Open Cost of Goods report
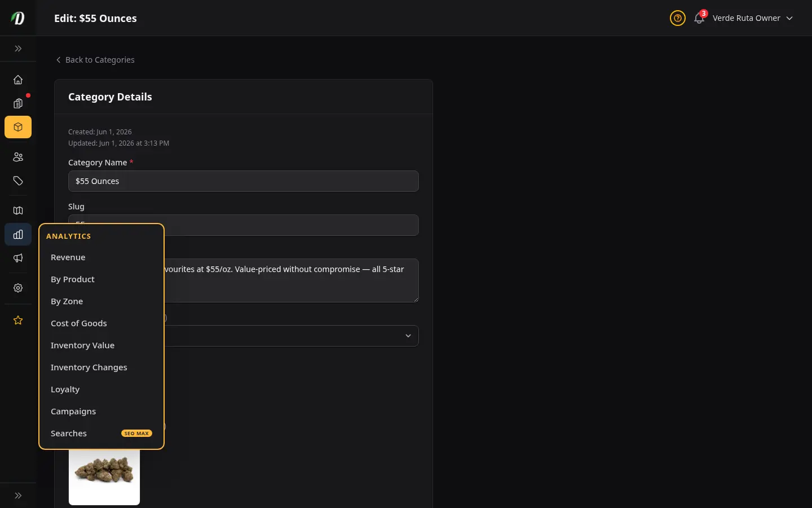Screen dimensions: 812x508 point(101,323)
